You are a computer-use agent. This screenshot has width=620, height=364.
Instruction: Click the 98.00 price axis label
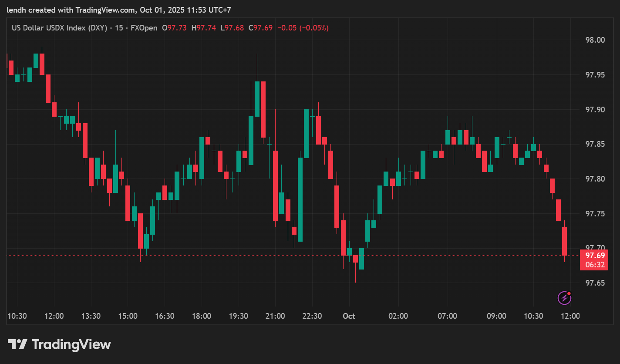pyautogui.click(x=595, y=40)
